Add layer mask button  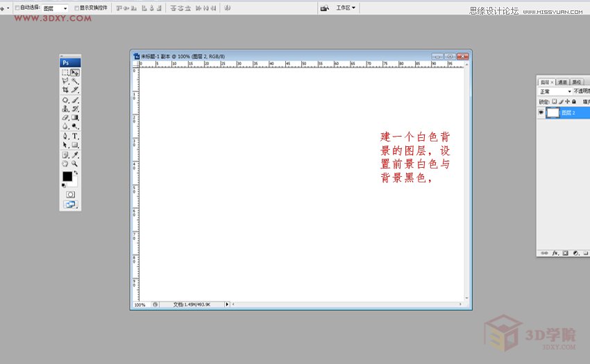pyautogui.click(x=566, y=253)
